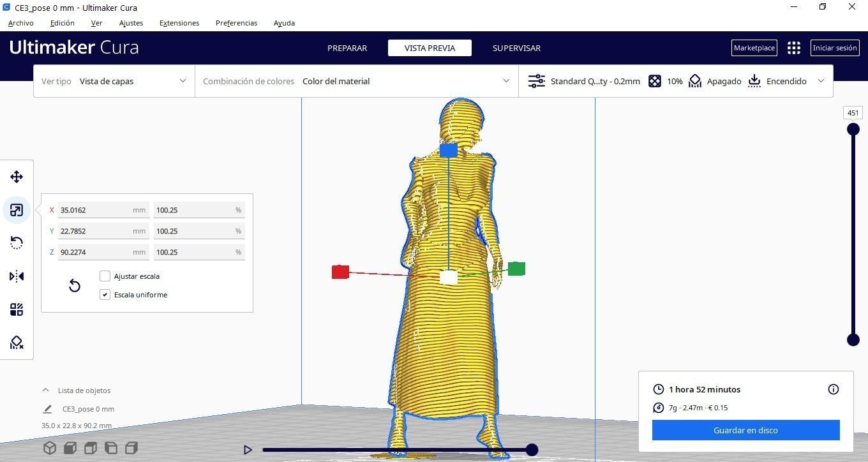Viewport: 868px width, 462px height.
Task: Switch to the PREPARAR stage
Action: (x=347, y=48)
